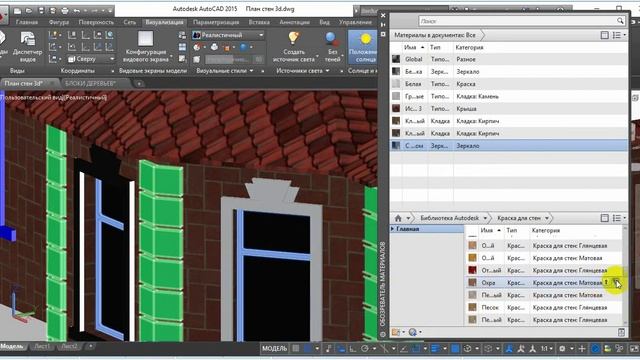
Task: Toggle the grid display icon in status bar
Action: click(x=296, y=349)
